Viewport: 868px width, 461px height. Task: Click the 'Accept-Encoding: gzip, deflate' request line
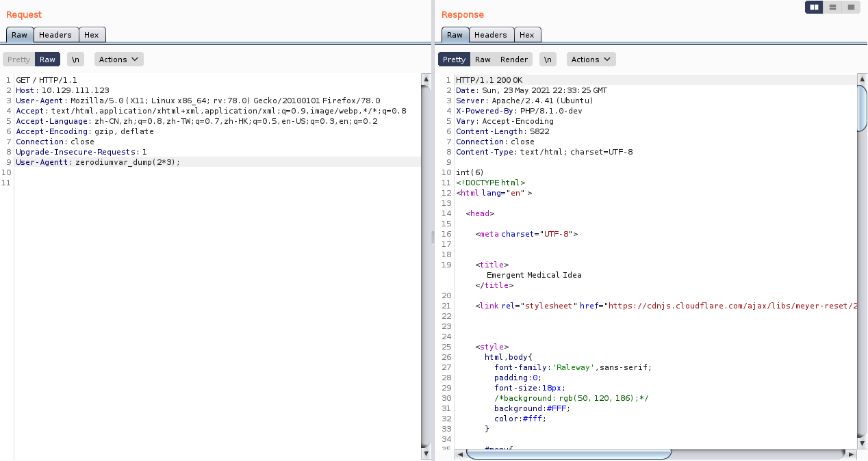(x=85, y=131)
